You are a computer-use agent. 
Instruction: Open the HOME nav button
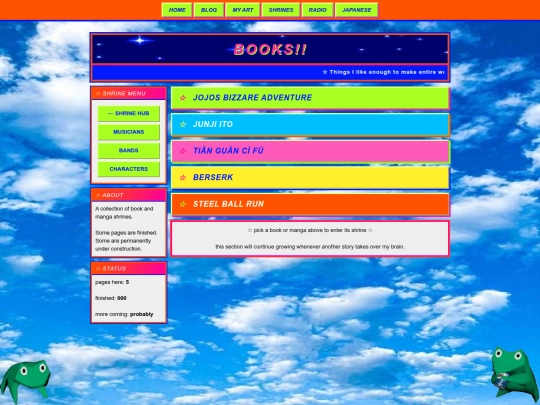tap(177, 10)
